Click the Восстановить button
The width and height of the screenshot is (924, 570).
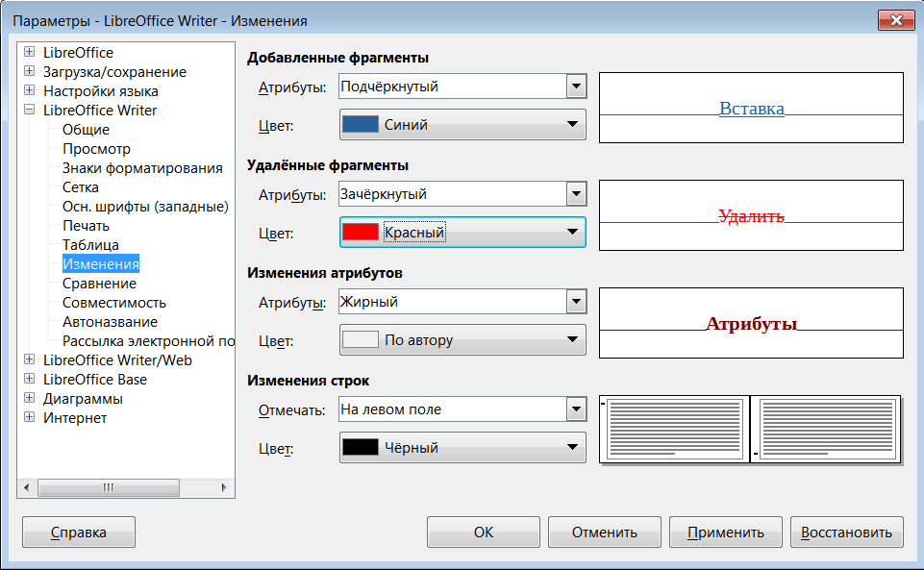coord(847,533)
